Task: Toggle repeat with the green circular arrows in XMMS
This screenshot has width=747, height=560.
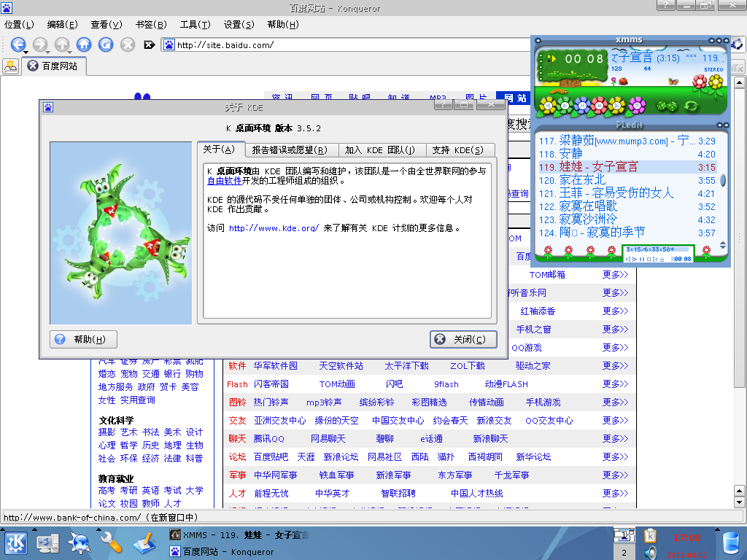Action: click(x=691, y=106)
